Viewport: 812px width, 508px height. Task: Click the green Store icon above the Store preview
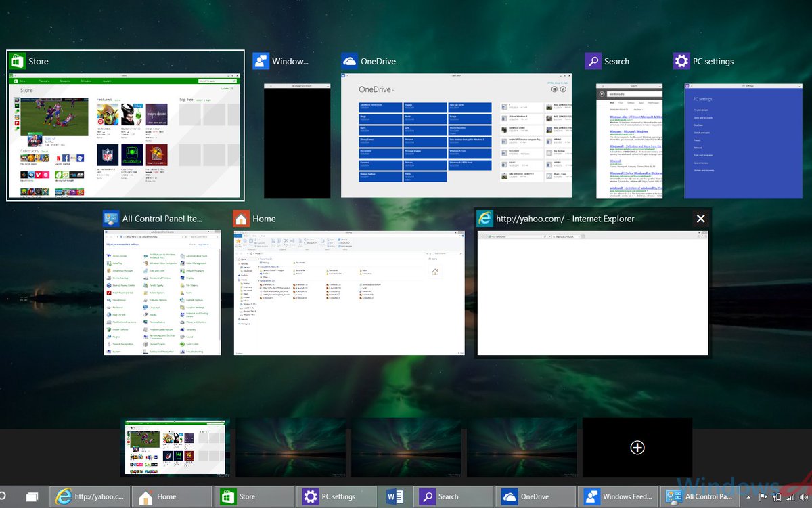[17, 61]
